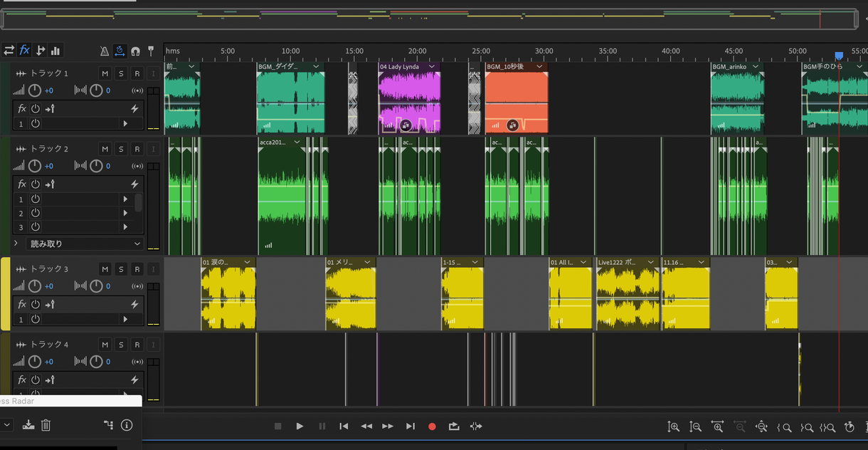Click the marker pin icon
Image resolution: width=868 pixels, height=450 pixels.
coord(151,51)
